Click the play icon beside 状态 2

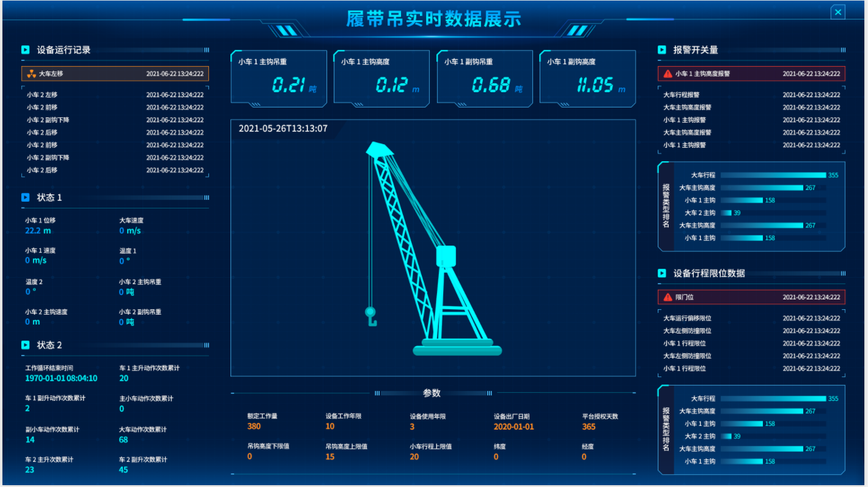point(26,345)
